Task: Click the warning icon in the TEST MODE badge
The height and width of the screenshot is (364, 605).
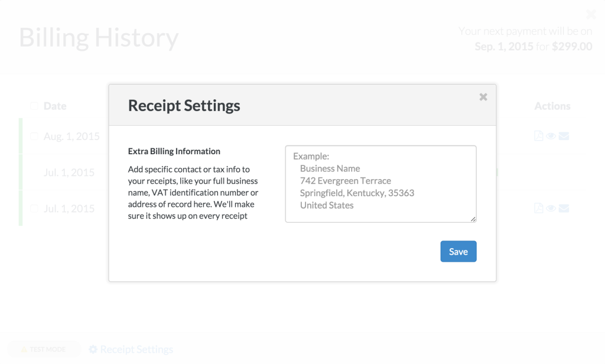Action: coord(24,349)
